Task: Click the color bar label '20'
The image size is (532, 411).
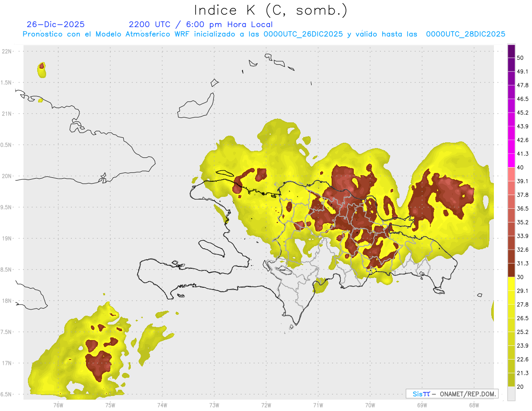Action: 520,387
